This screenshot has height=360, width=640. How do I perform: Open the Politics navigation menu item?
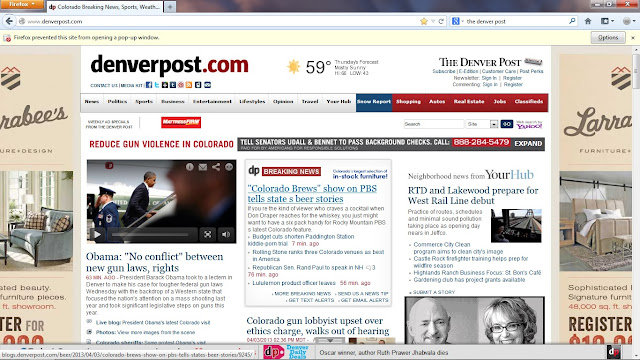[x=117, y=102]
